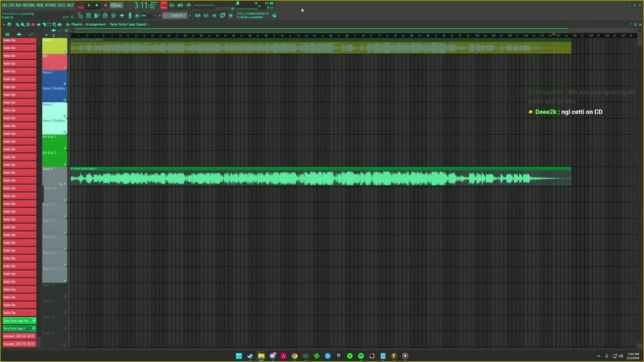Image resolution: width=644 pixels, height=362 pixels.
Task: Click the Playback speaker tool in playlist
Action: (x=60, y=24)
